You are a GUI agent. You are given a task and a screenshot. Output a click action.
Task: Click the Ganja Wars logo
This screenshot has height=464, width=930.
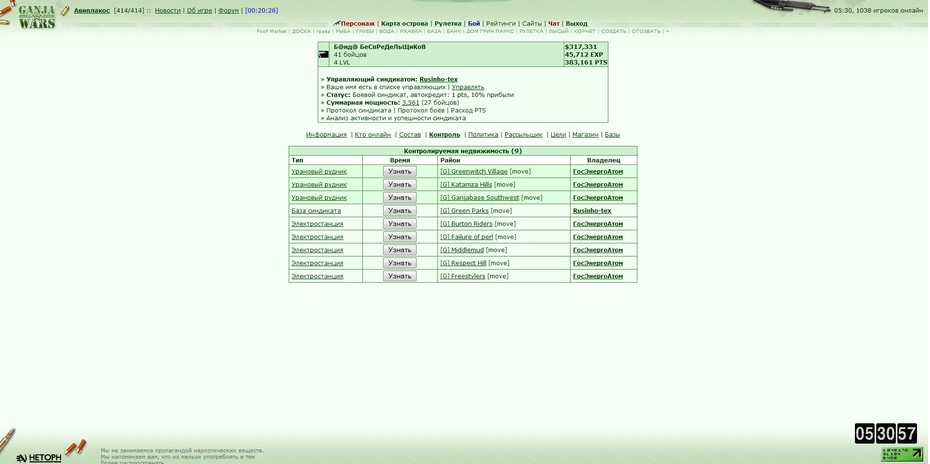click(x=37, y=17)
